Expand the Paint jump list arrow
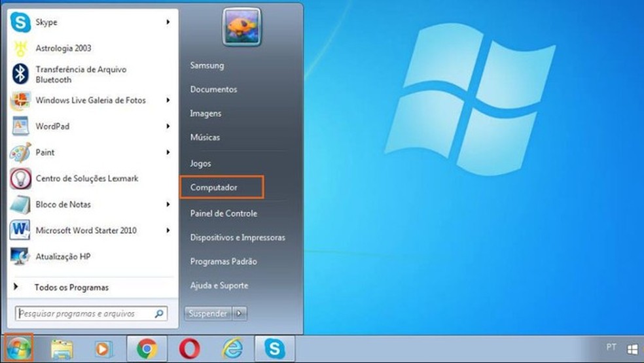Screen dimensions: 644x363 tap(168, 152)
